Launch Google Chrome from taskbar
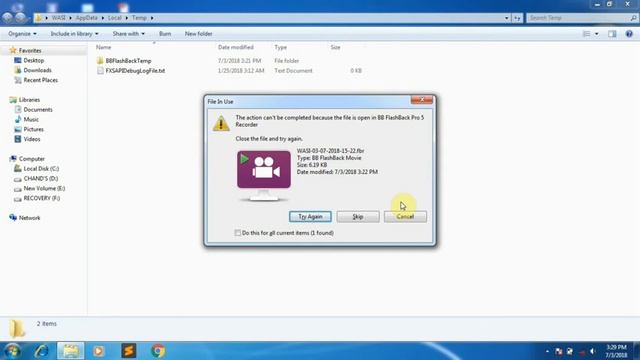This screenshot has height=360, width=640. click(x=158, y=351)
